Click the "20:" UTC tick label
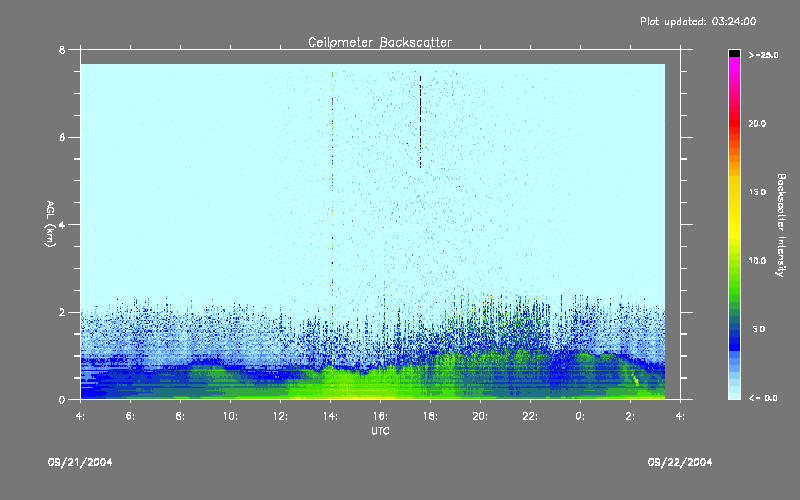Screen dimensions: 800x500 480,416
